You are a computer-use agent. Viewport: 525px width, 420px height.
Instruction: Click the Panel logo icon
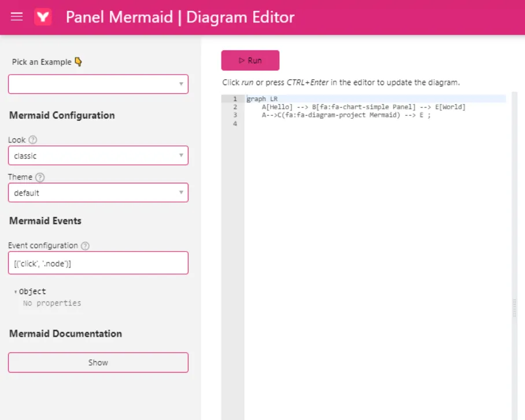coord(43,17)
